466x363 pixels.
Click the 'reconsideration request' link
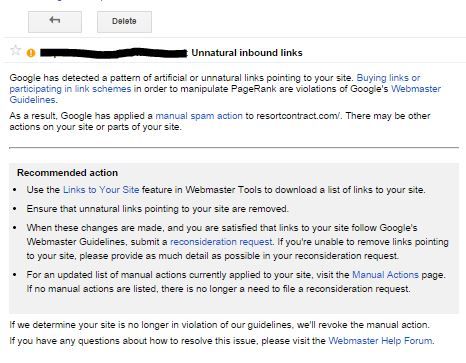[221, 242]
